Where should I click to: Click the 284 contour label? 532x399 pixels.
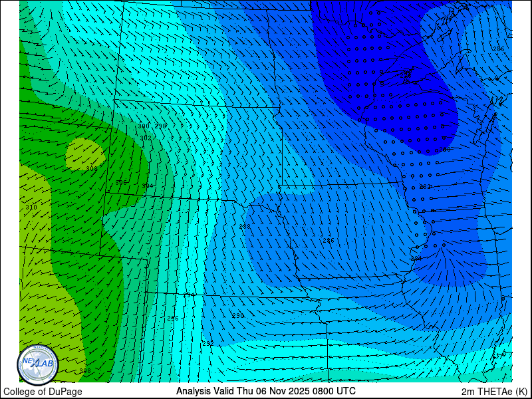click(x=416, y=259)
